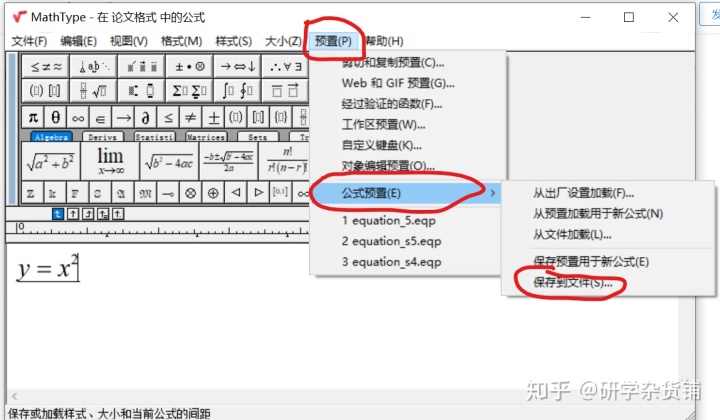Switch to the Matrices tab

pyautogui.click(x=206, y=137)
